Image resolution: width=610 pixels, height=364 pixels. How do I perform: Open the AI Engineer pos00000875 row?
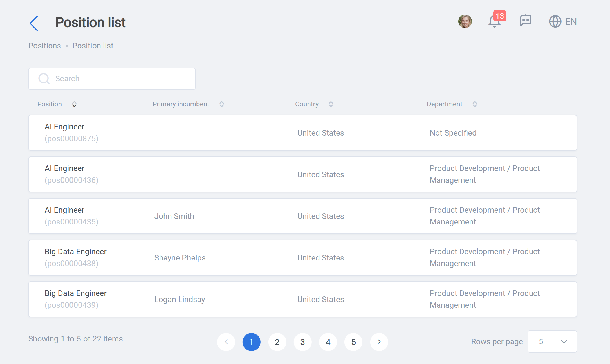click(303, 133)
